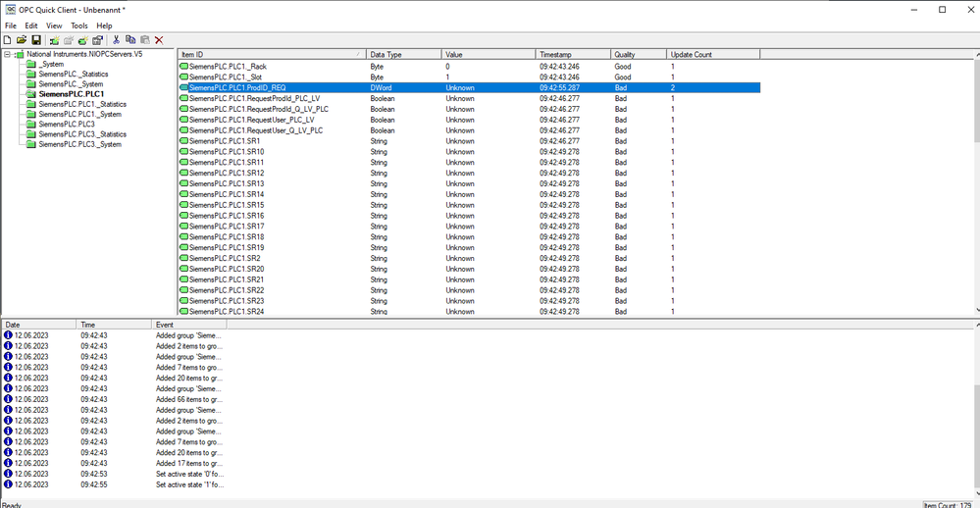Click the Data Type column header
This screenshot has width=980, height=508.
point(404,54)
